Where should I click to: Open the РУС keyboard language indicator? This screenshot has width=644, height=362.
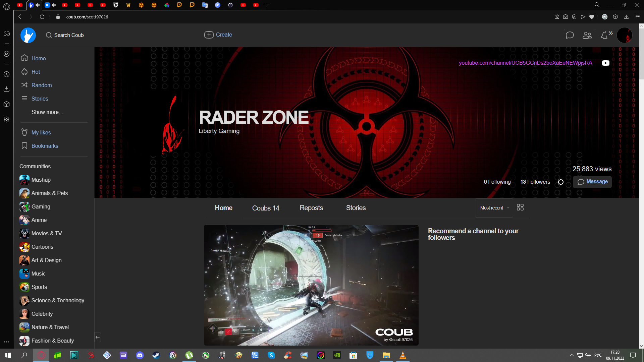598,355
